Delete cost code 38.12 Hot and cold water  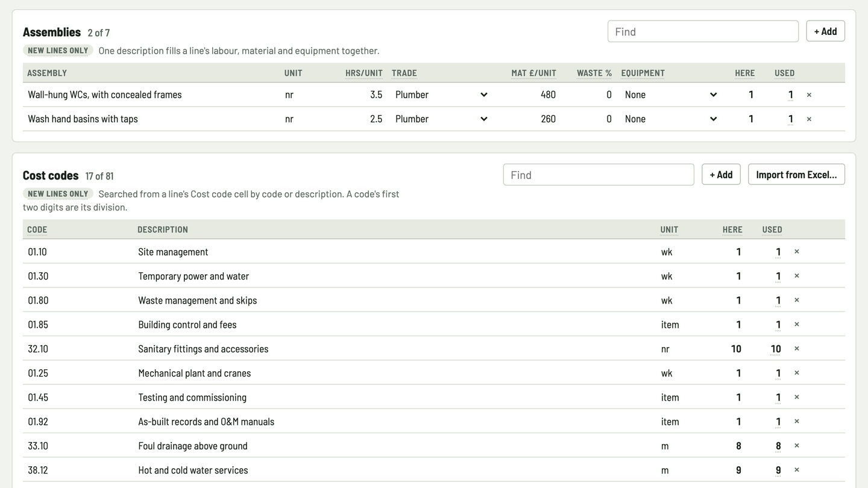pos(796,470)
